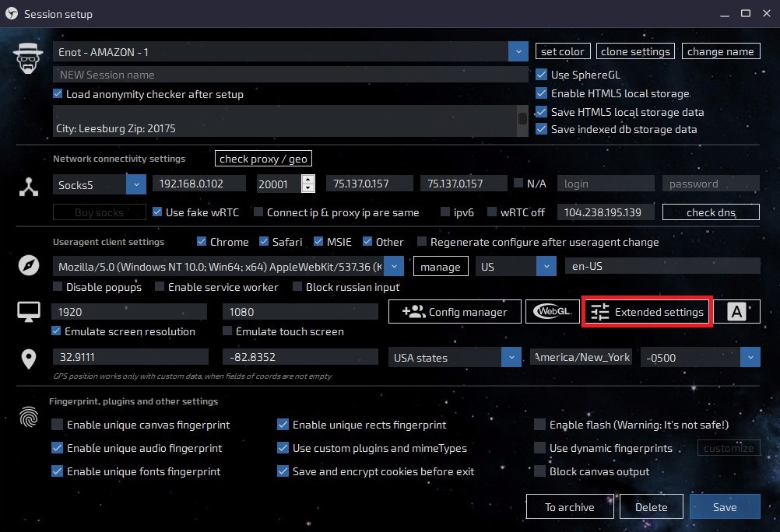
Task: Expand the Socks5 proxy type dropdown
Action: click(135, 184)
